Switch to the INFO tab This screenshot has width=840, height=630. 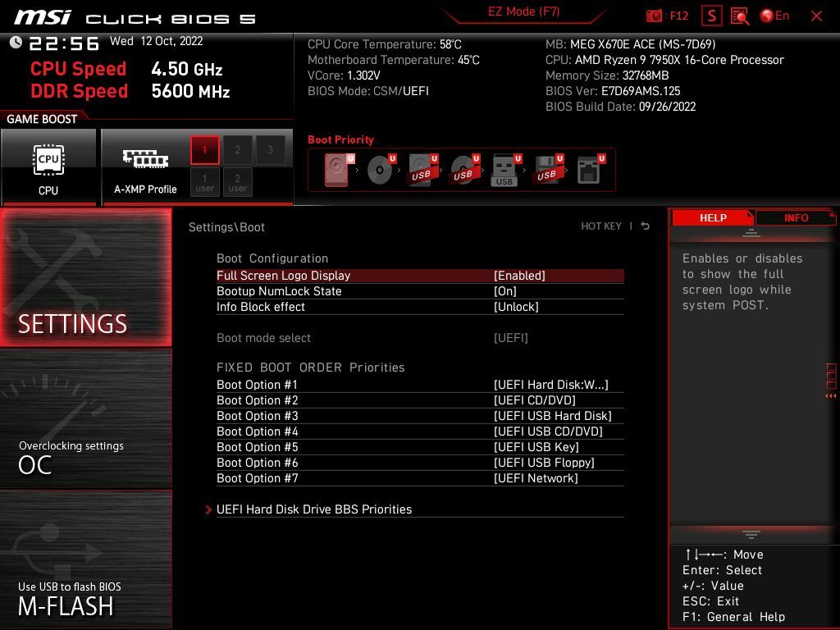[x=796, y=218]
